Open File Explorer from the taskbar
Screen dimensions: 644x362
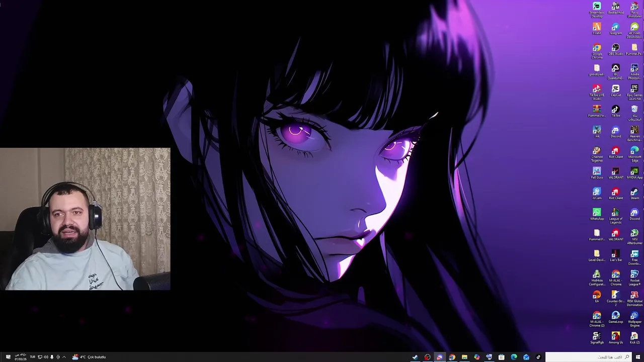pos(464,357)
